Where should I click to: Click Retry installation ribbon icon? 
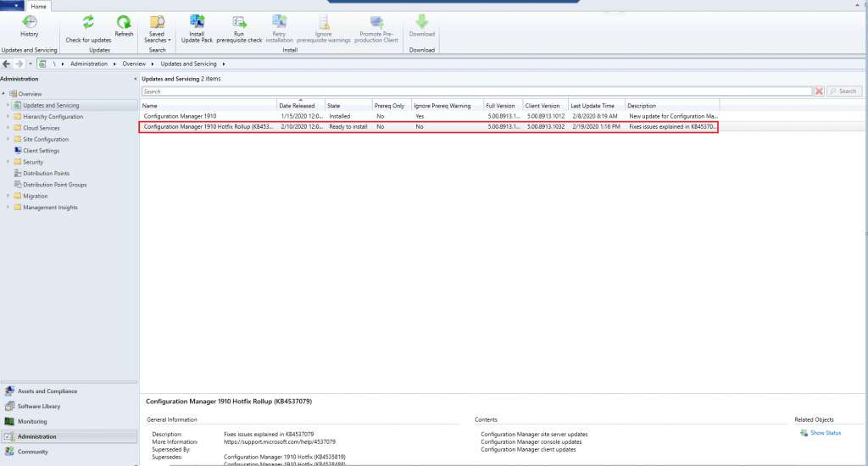[279, 28]
